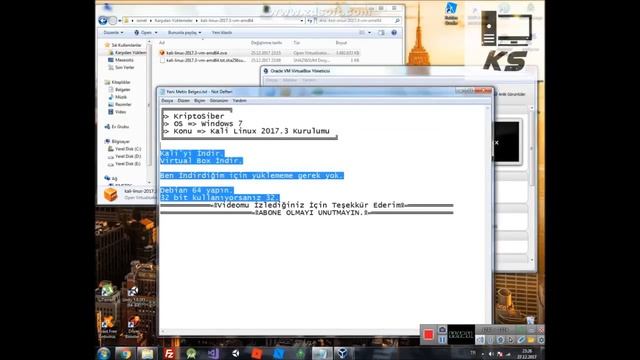This screenshot has height=360, width=640.
Task: Open the recorder output folder
Action: [531, 340]
